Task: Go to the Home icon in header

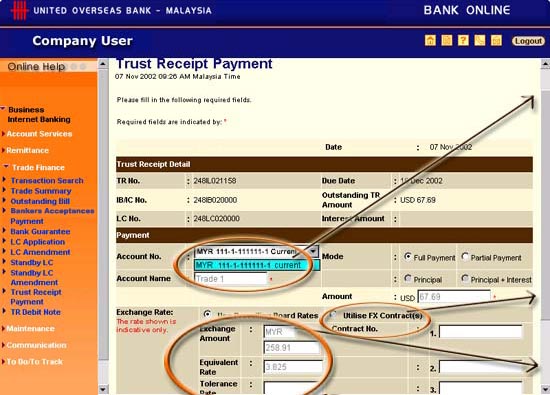Action: pos(430,40)
